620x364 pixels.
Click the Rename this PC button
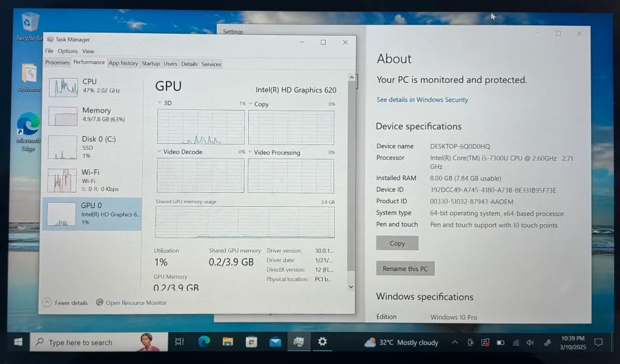pyautogui.click(x=405, y=268)
